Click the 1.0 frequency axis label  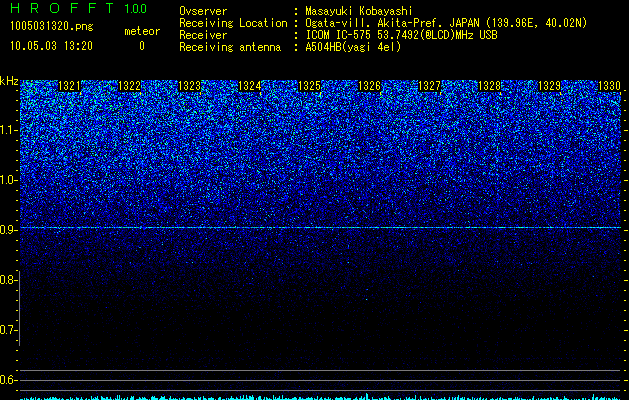(9, 180)
